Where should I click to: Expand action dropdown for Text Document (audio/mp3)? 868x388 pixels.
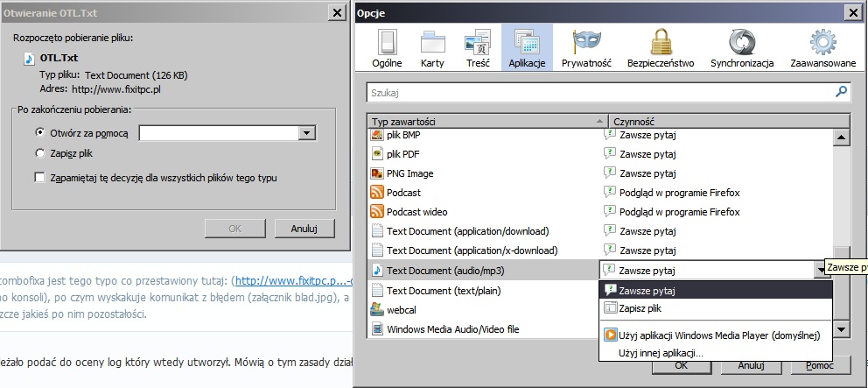click(x=821, y=271)
